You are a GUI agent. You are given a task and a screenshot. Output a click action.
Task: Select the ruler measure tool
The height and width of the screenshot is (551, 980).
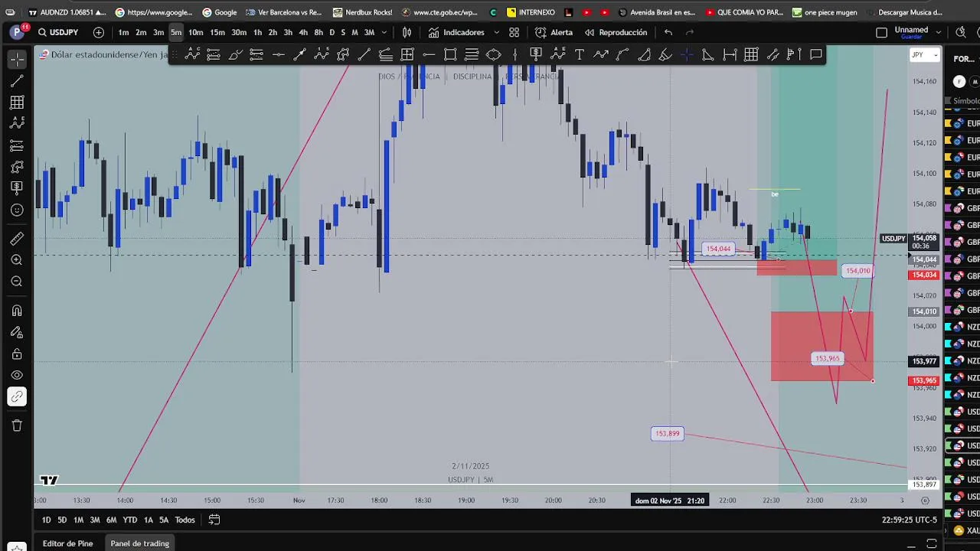point(17,239)
